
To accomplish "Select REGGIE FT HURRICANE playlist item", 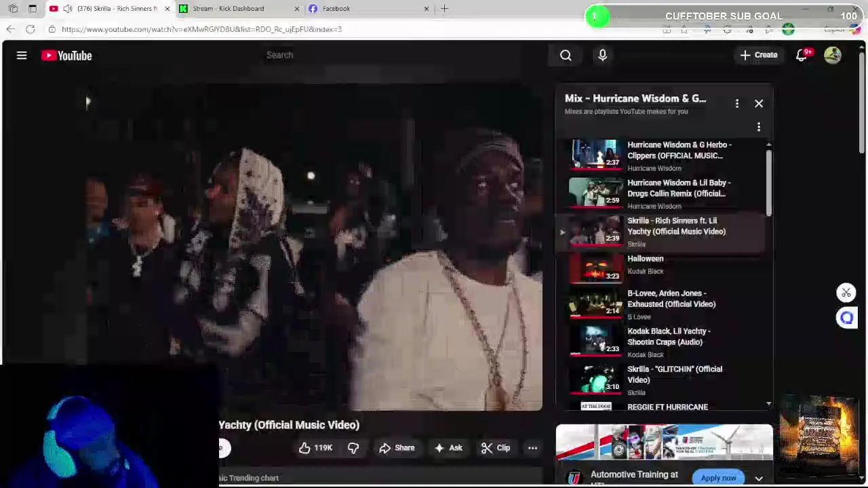I will 661,406.
